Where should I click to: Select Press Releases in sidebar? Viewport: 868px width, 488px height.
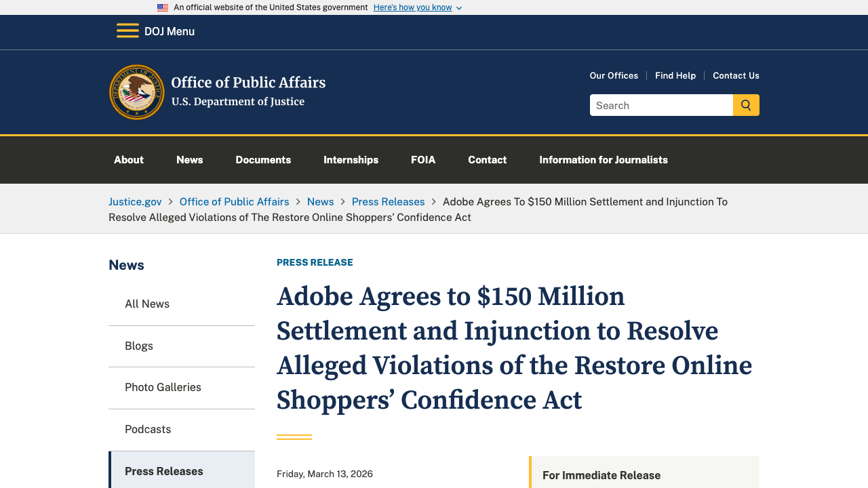pos(182,471)
